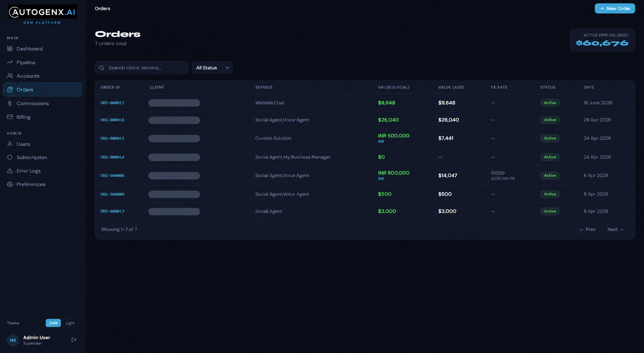Screen dimensions: 644x353
Task: Click Active status badge for ORD-000017
Action: (550, 103)
